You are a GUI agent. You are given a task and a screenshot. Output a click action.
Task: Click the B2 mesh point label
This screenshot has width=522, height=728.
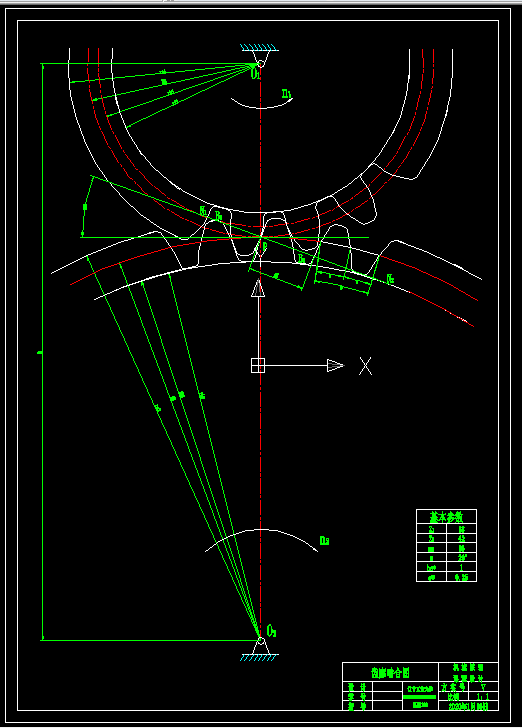coord(218,216)
